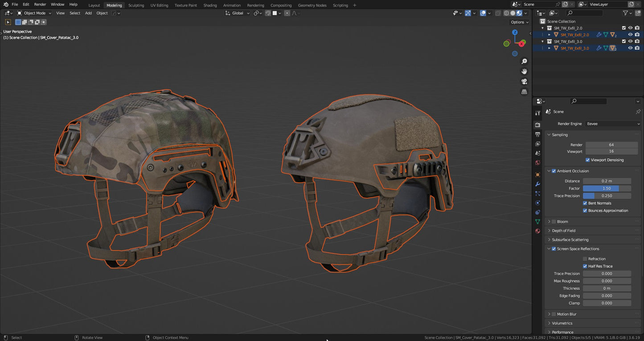This screenshot has width=644, height=341.
Task: Open the Object properties tab
Action: pos(537,175)
